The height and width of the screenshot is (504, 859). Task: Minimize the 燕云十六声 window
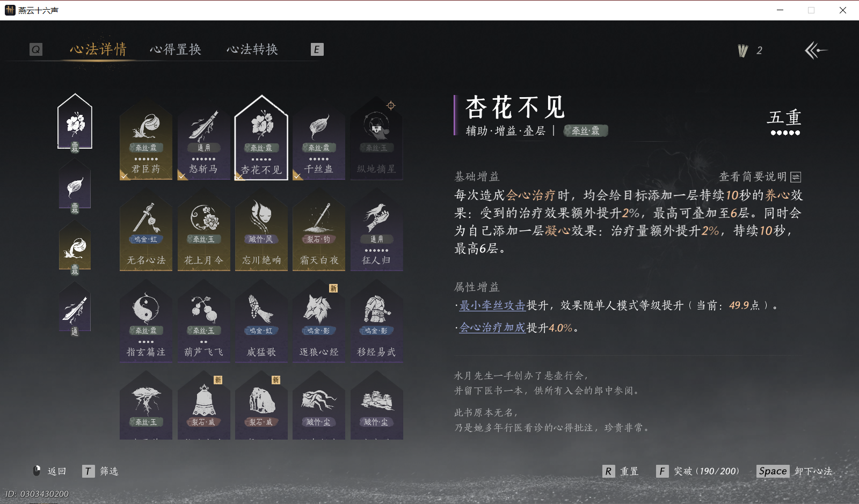pyautogui.click(x=780, y=10)
